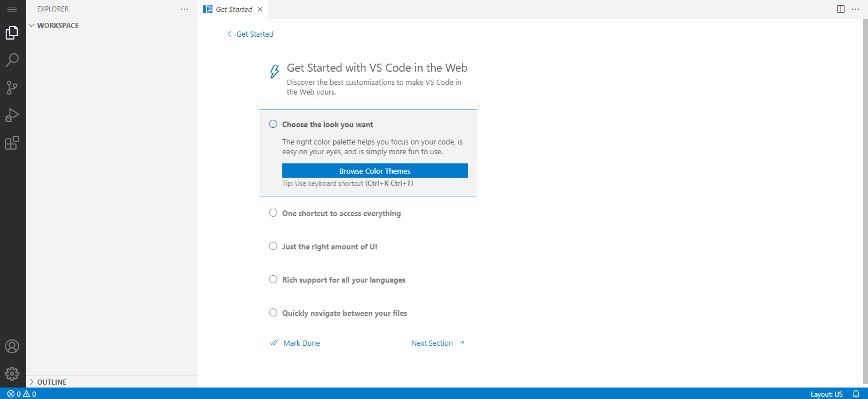Screen dimensions: 868x399
Task: Click the Mark Done link
Action: pos(302,343)
